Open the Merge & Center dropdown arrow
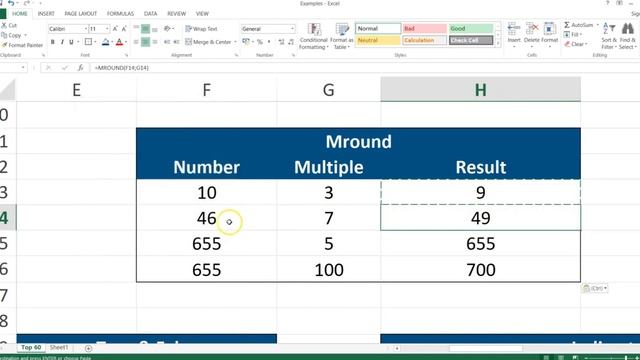 tap(235, 42)
